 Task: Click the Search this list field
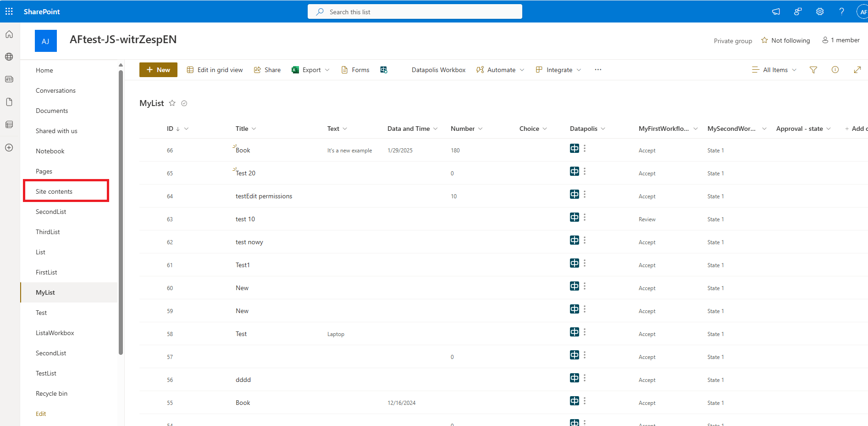pos(415,12)
